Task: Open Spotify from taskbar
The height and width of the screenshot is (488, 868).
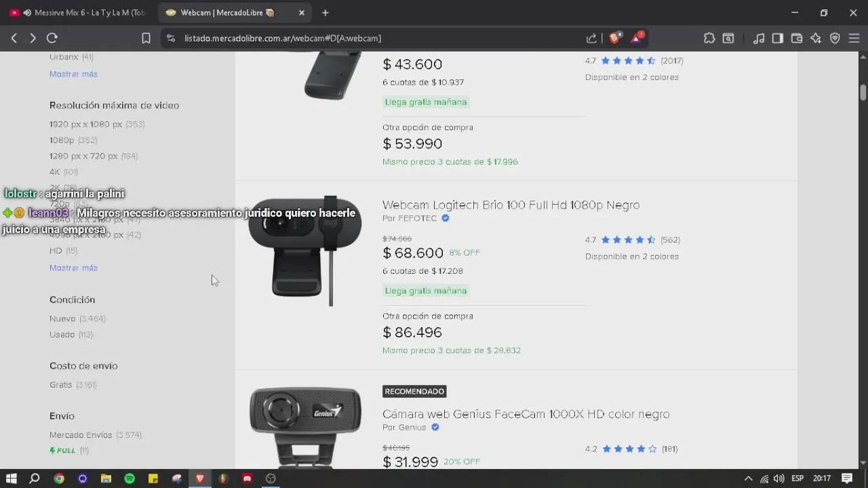Action: 130,479
